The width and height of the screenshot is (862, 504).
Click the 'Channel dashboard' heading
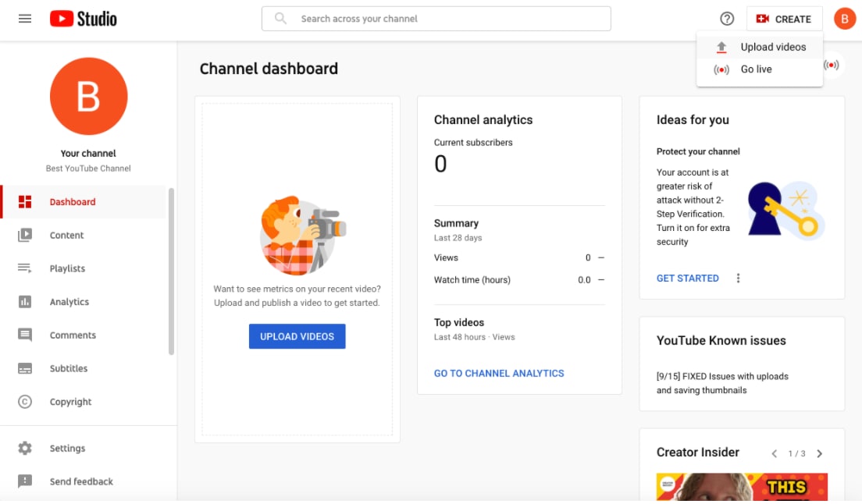[x=269, y=69]
